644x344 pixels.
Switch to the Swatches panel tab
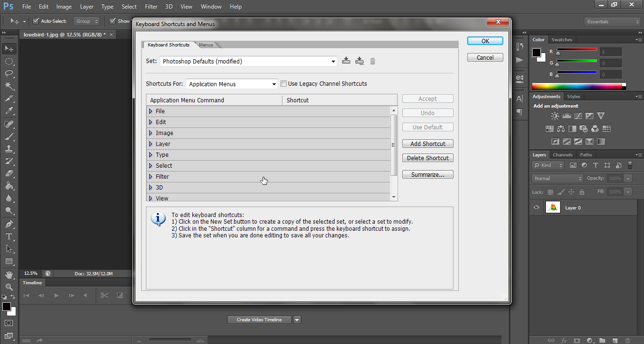tap(562, 40)
